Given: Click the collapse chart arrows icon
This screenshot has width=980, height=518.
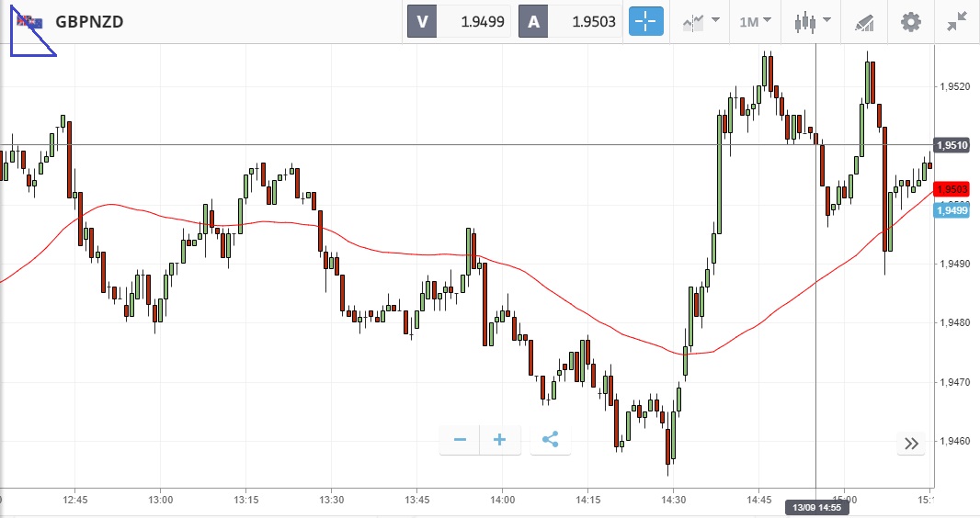Looking at the screenshot, I should [x=957, y=21].
